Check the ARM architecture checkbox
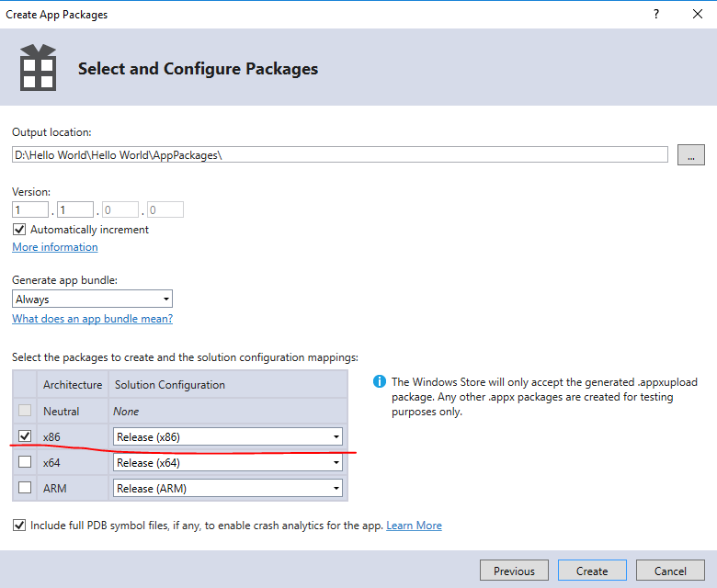The height and width of the screenshot is (588, 717). (x=26, y=488)
